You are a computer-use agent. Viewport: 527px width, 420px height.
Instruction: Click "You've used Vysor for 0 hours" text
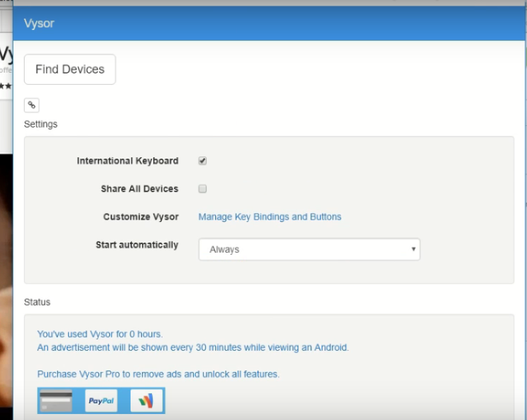coord(100,334)
